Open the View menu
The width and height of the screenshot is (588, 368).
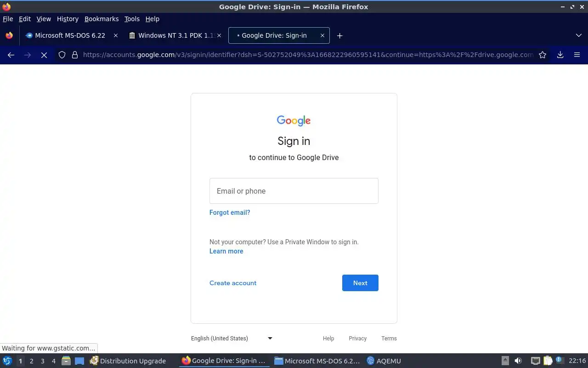coord(44,19)
